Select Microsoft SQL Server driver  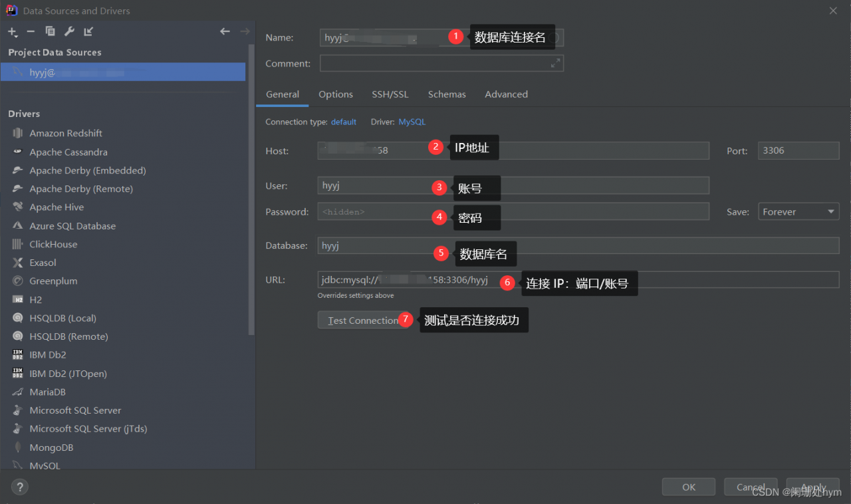(x=74, y=410)
